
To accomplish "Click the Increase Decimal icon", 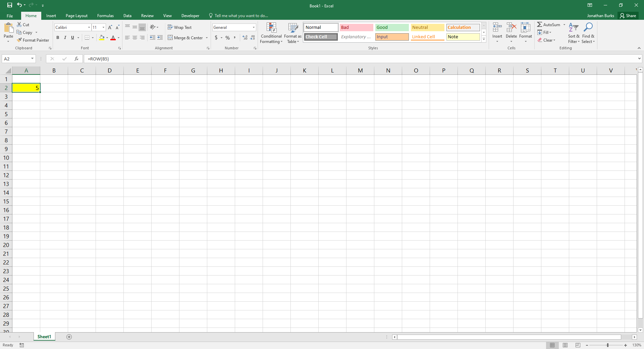I will 245,38.
